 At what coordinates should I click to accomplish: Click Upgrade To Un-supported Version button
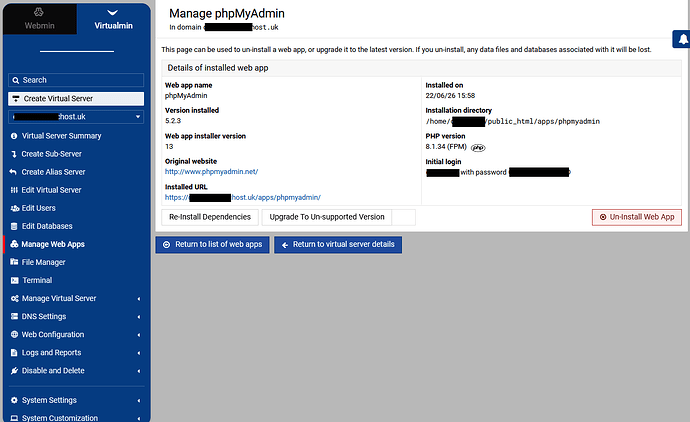coord(327,217)
